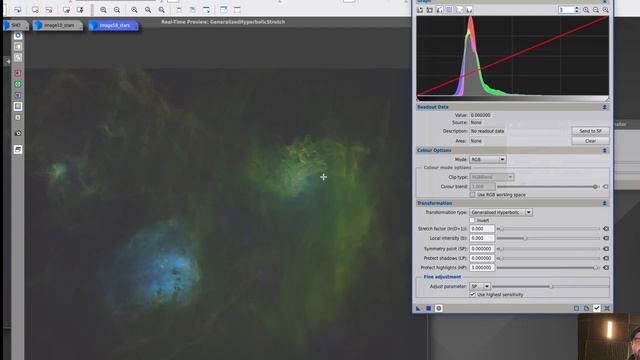Open the Transformation type dropdown
The width and height of the screenshot is (640, 360).
coord(501,212)
